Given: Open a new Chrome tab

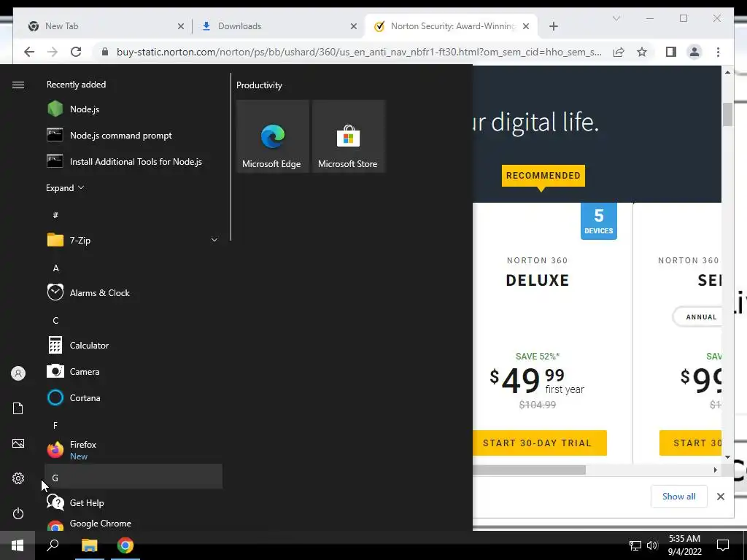Looking at the screenshot, I should coord(553,27).
